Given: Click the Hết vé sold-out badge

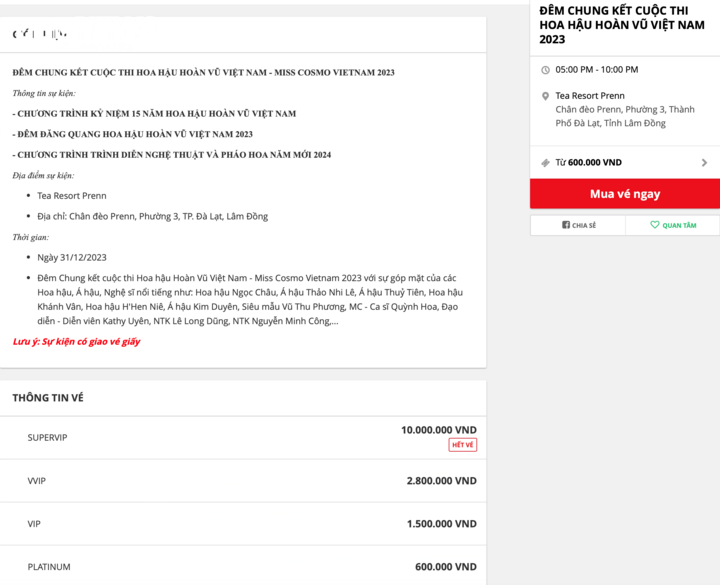Looking at the screenshot, I should [x=462, y=444].
